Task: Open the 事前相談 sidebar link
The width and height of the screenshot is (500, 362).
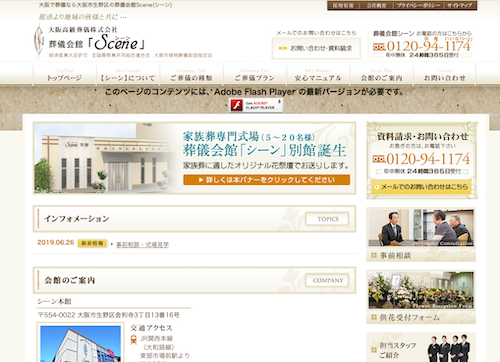Action: (395, 256)
